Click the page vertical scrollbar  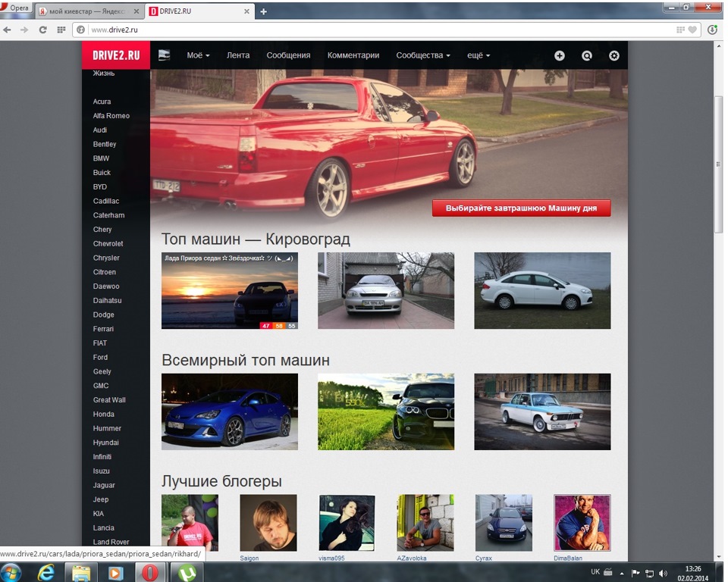[x=718, y=164]
